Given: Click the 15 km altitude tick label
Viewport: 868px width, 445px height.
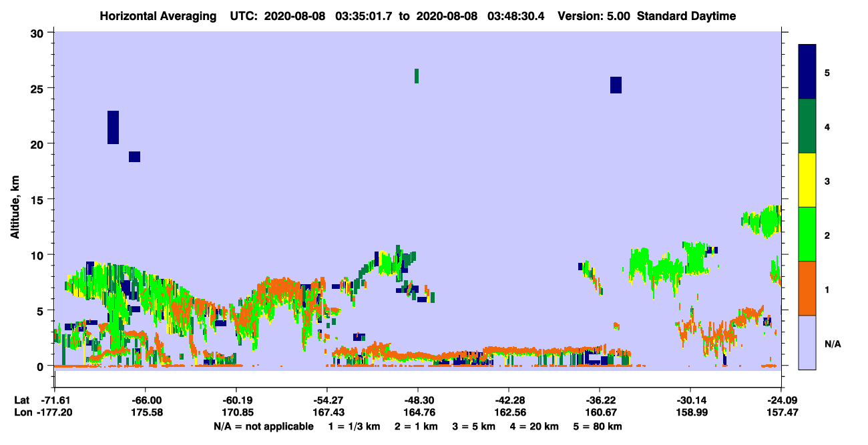Looking at the screenshot, I should tap(39, 199).
